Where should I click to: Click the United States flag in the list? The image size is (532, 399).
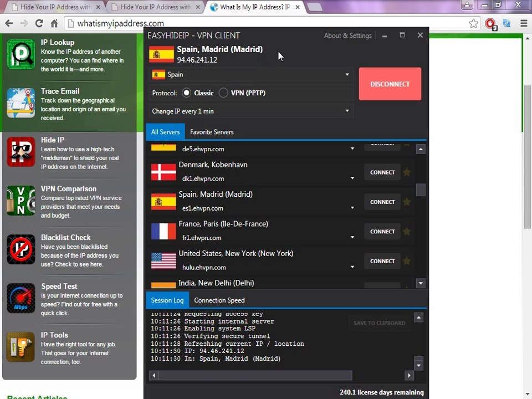tap(163, 261)
